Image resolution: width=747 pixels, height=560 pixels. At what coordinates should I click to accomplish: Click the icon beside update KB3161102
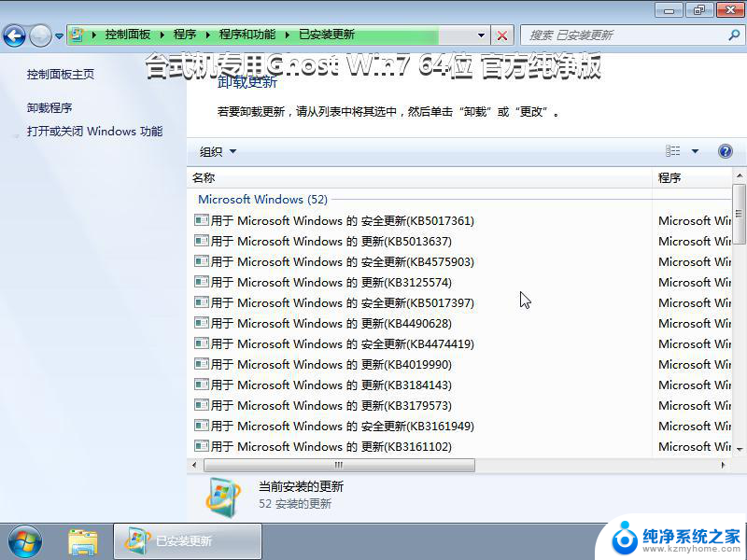(202, 445)
